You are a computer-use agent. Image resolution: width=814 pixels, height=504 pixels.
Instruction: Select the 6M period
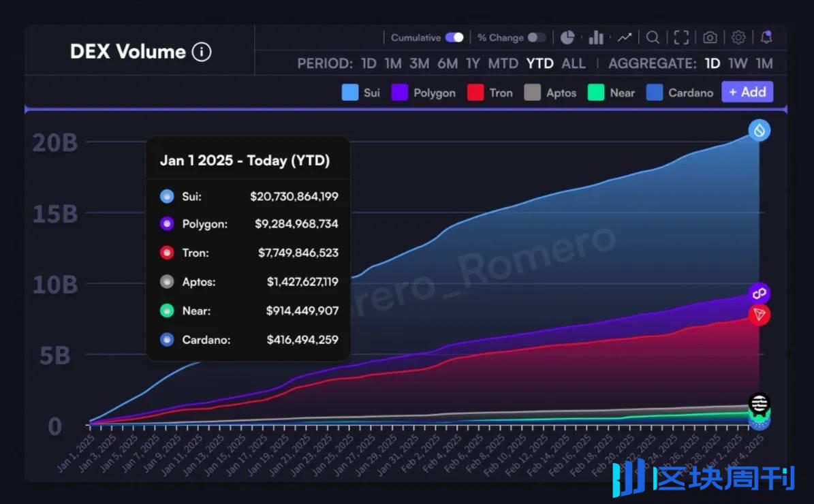click(448, 63)
